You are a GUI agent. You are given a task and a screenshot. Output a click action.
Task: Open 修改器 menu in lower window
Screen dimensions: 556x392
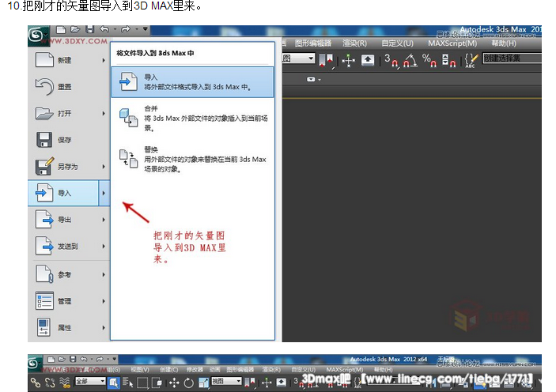[194, 370]
